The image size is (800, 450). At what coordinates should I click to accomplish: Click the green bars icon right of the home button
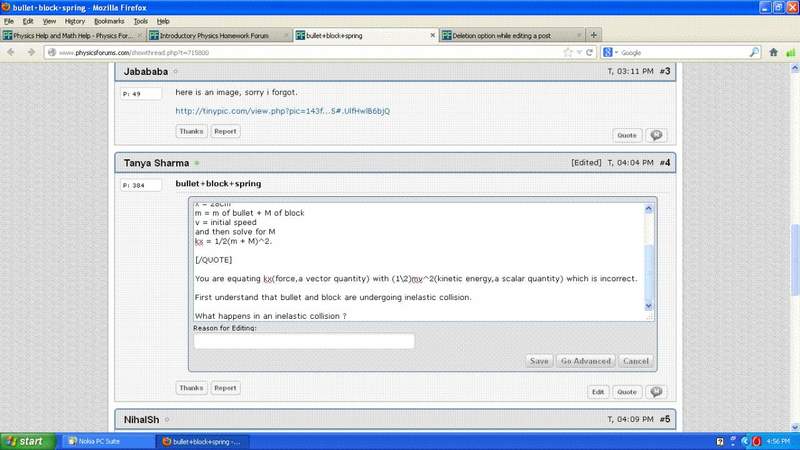tap(791, 53)
